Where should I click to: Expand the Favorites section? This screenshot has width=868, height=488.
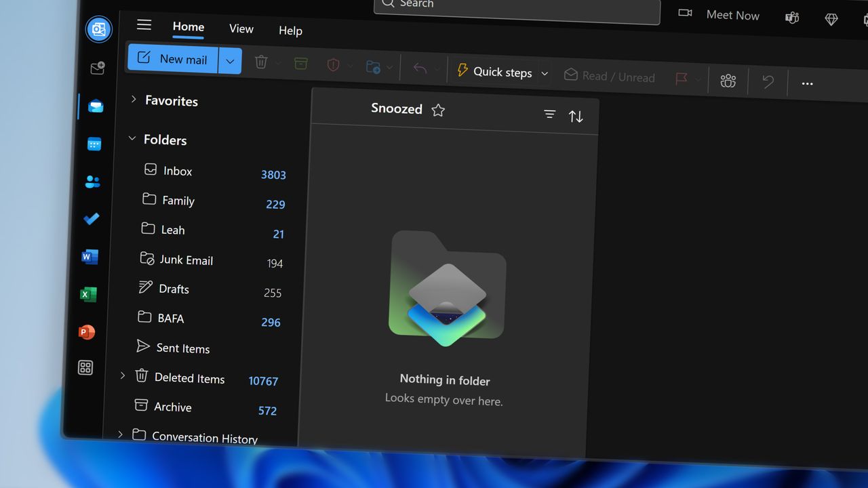[134, 99]
